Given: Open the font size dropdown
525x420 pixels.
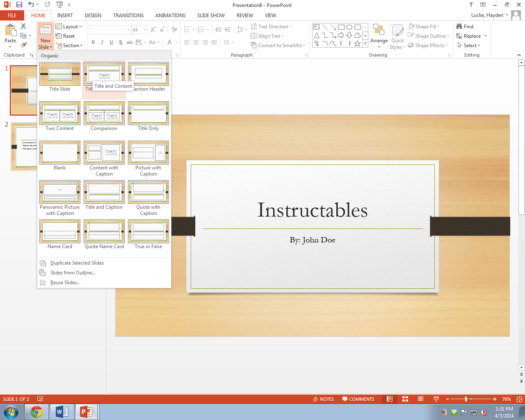Looking at the screenshot, I should point(144,30).
